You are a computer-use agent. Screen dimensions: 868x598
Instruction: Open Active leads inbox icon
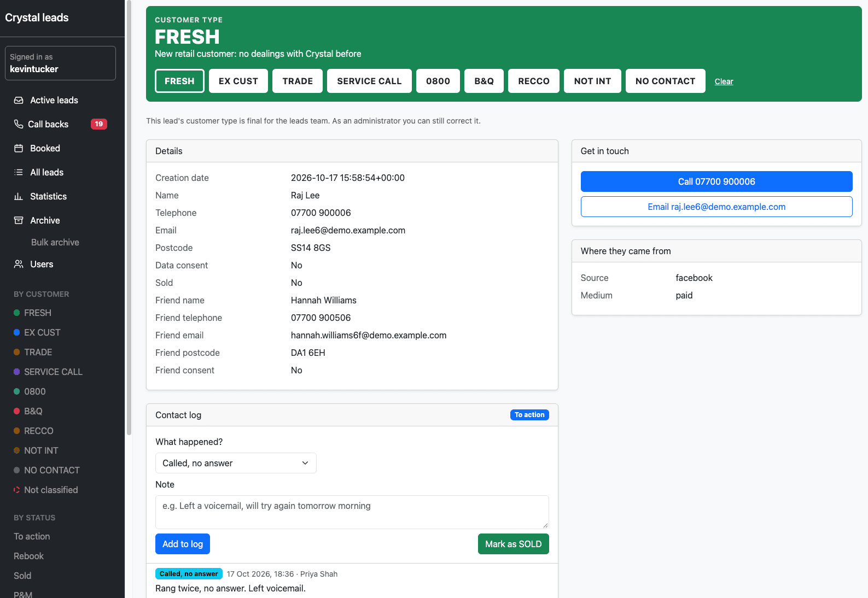pyautogui.click(x=19, y=100)
